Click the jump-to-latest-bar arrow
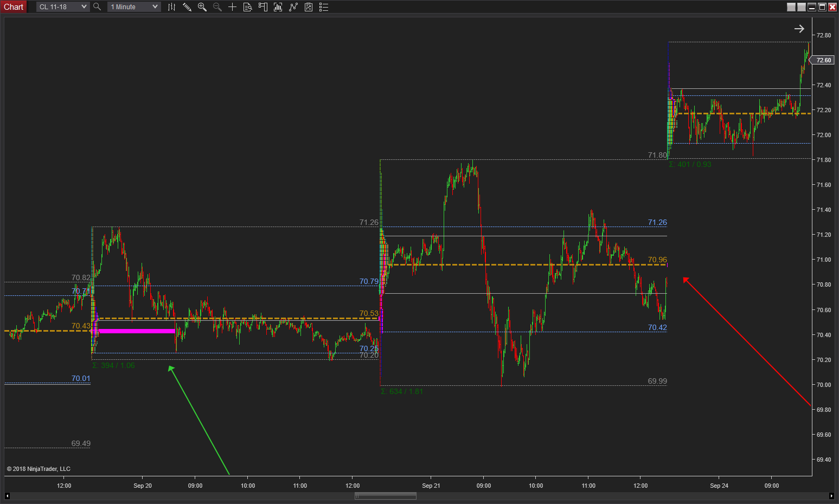Viewport: 839px width, 504px height. coord(799,29)
